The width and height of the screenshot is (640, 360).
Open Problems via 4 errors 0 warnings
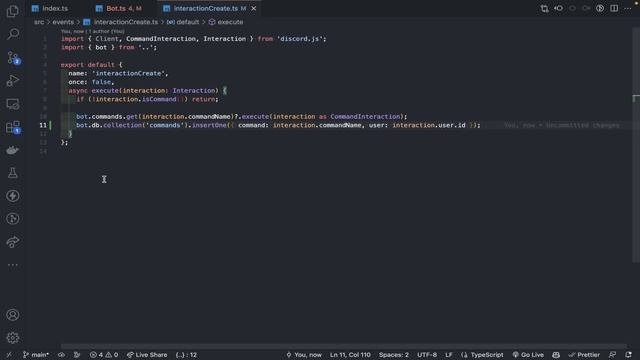pyautogui.click(x=104, y=355)
